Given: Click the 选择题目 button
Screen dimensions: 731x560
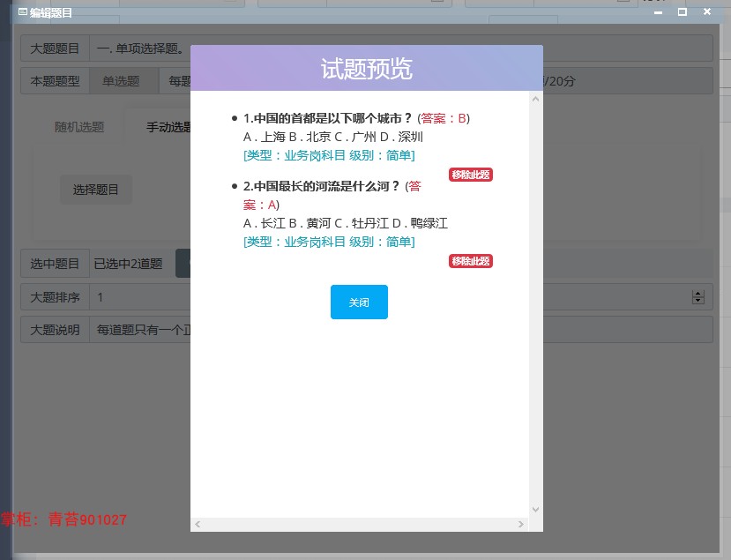Looking at the screenshot, I should [95, 189].
